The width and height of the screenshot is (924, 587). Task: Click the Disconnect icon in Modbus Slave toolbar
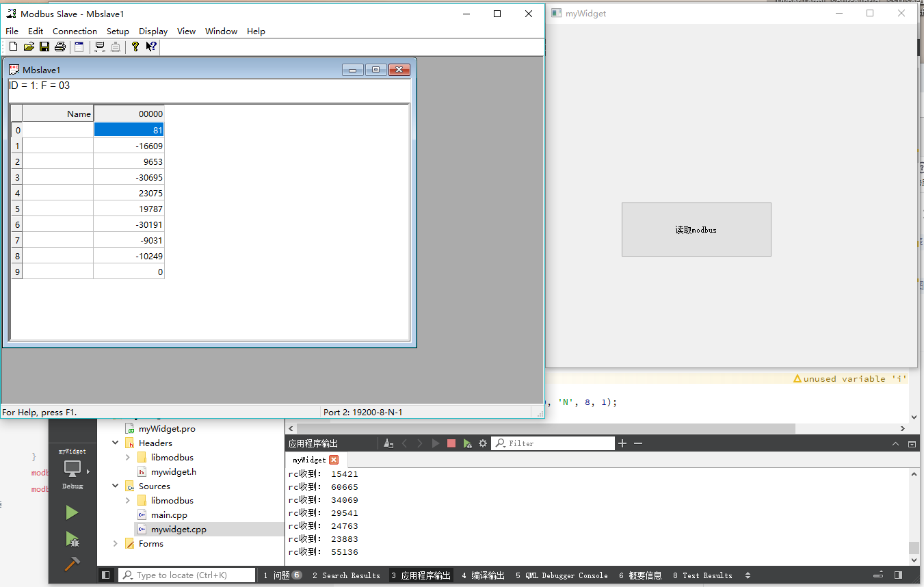coord(116,47)
